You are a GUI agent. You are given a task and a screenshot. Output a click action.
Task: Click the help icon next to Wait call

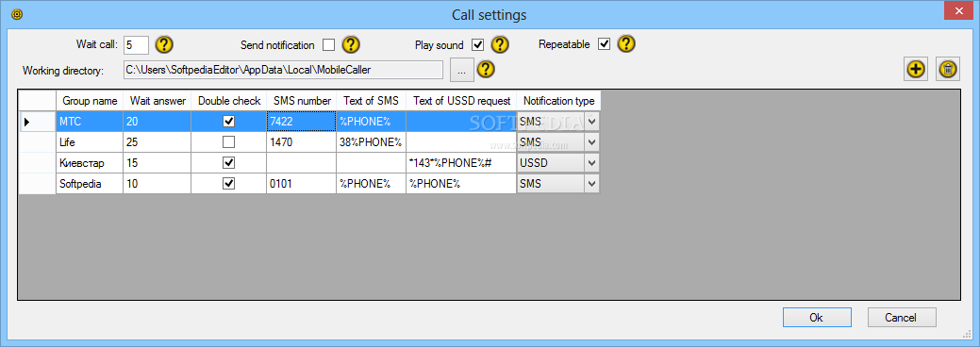click(164, 44)
